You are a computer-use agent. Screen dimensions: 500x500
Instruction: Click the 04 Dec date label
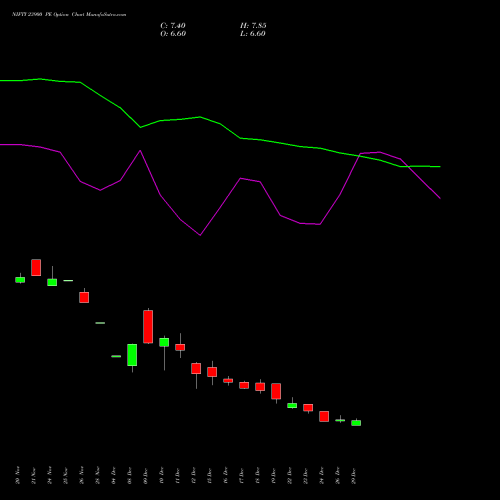(114, 475)
